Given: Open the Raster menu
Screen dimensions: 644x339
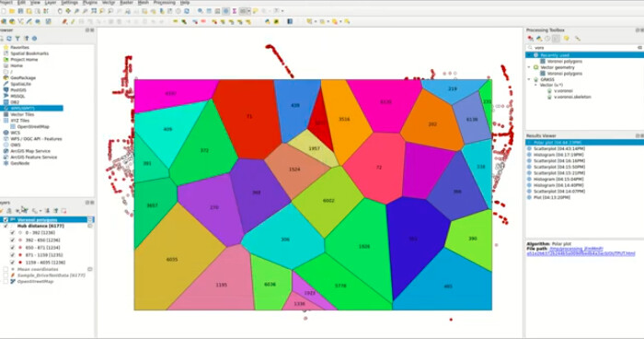Looking at the screenshot, I should tap(127, 3).
